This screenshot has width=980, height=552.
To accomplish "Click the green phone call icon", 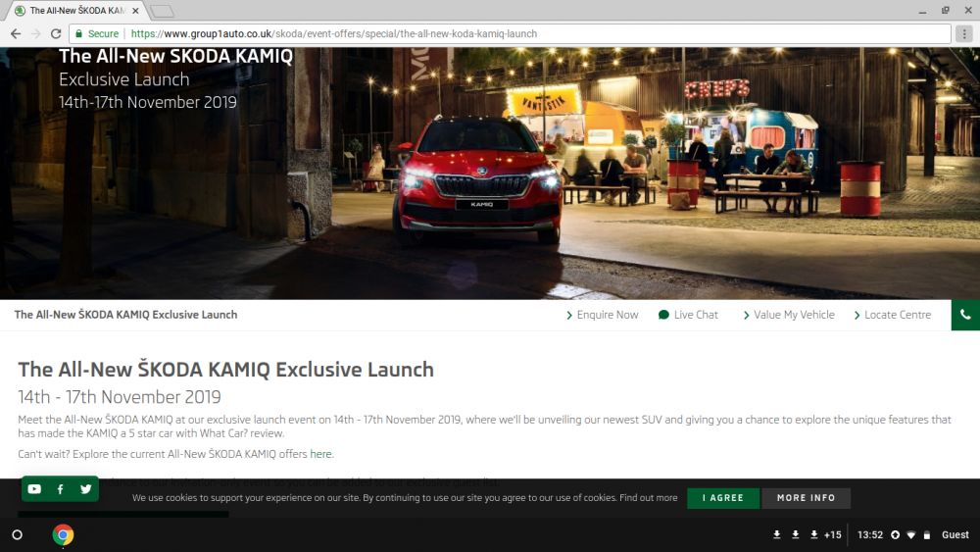I will tap(965, 315).
